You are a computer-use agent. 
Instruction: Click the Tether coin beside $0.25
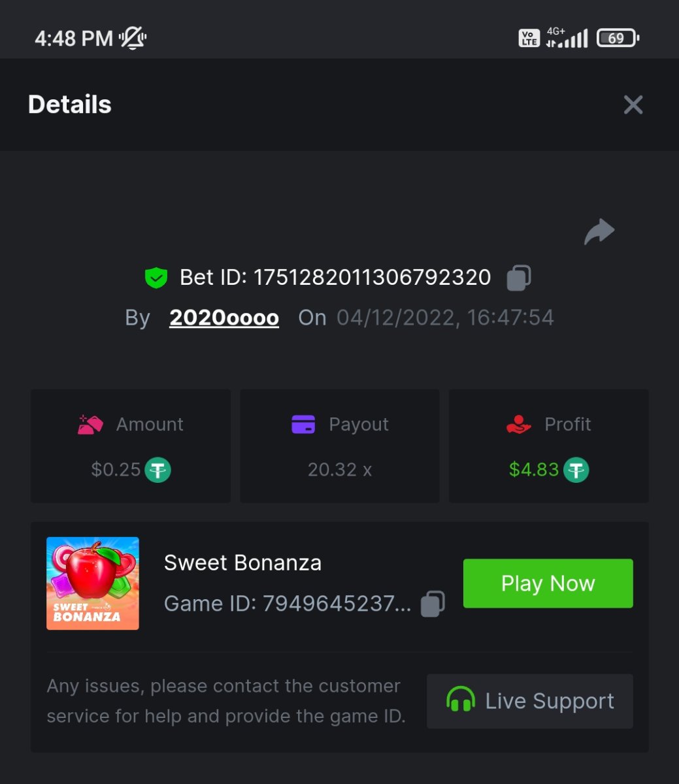(x=157, y=470)
